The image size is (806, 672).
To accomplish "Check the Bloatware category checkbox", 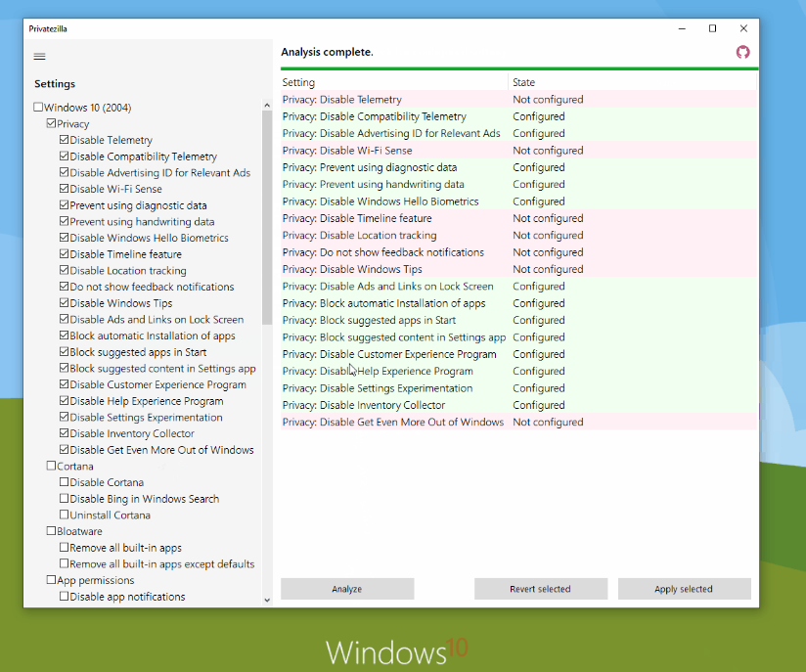I will point(51,530).
